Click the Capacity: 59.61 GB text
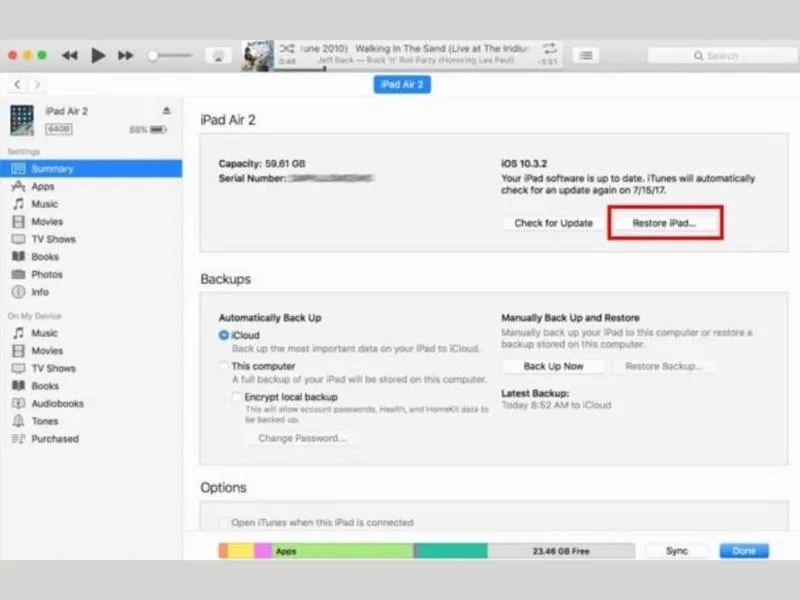 point(262,164)
